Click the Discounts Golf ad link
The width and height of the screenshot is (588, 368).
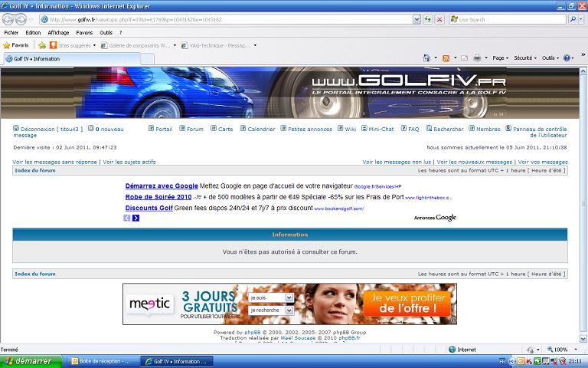coord(149,208)
